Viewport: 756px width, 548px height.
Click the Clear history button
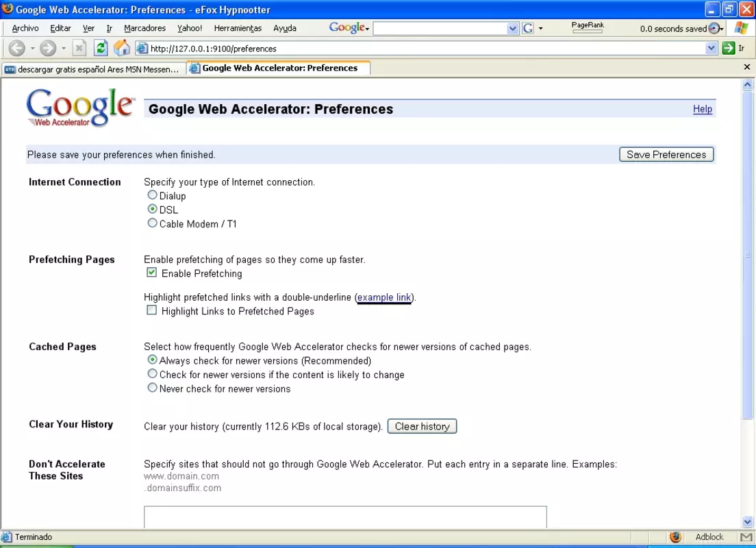(x=422, y=427)
